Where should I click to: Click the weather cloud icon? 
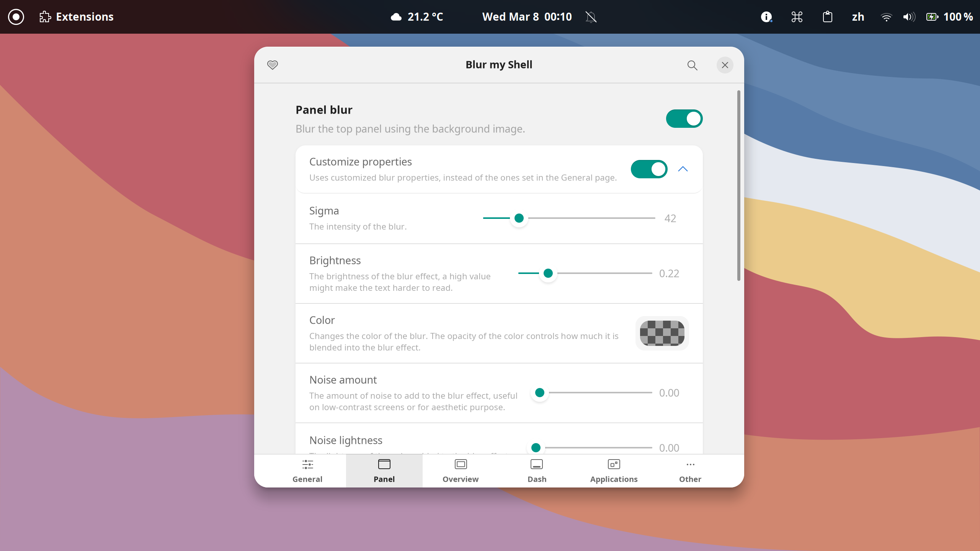tap(396, 17)
